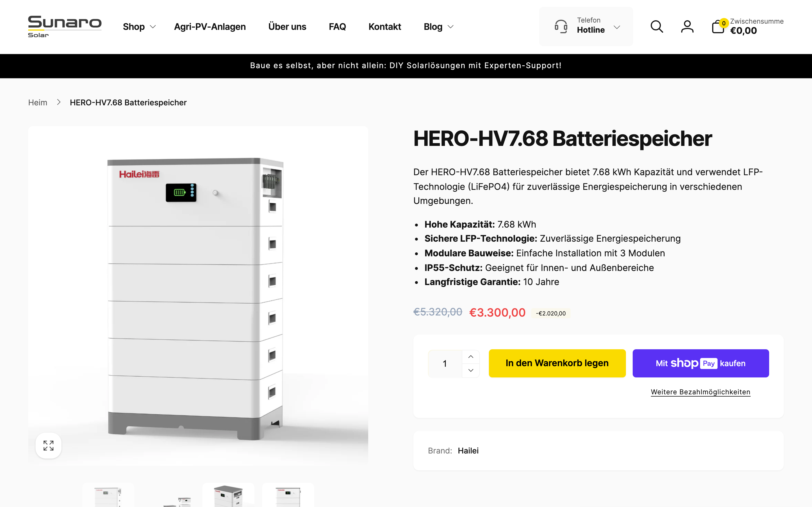
Task: Go to the FAQ page
Action: tap(337, 26)
